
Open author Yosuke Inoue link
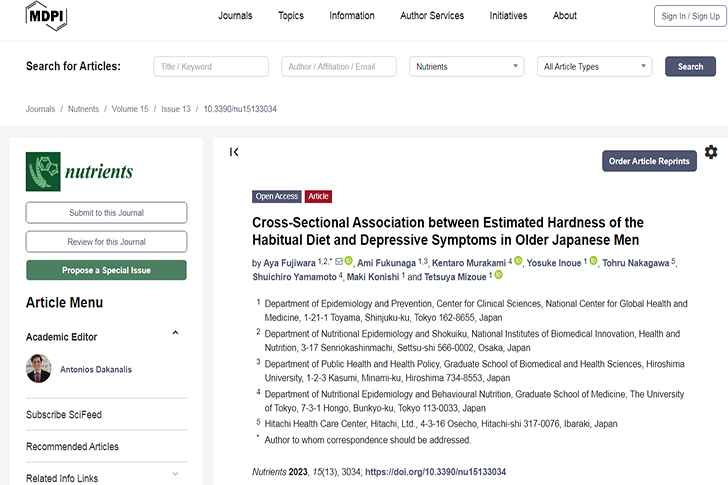(554, 263)
